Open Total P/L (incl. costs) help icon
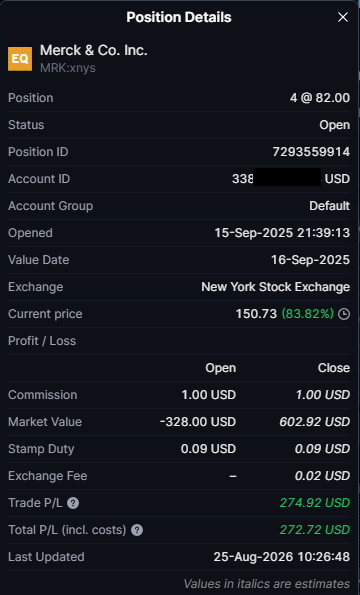The width and height of the screenshot is (360, 595). (137, 530)
